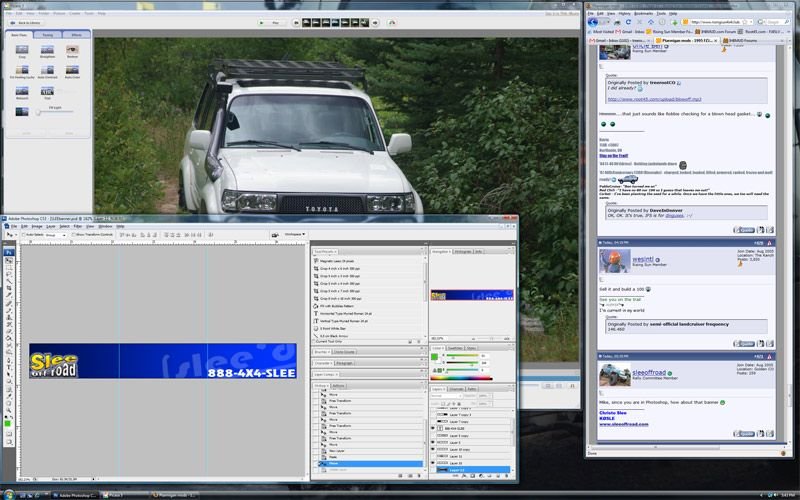Click Firefox back navigation button

(x=593, y=22)
